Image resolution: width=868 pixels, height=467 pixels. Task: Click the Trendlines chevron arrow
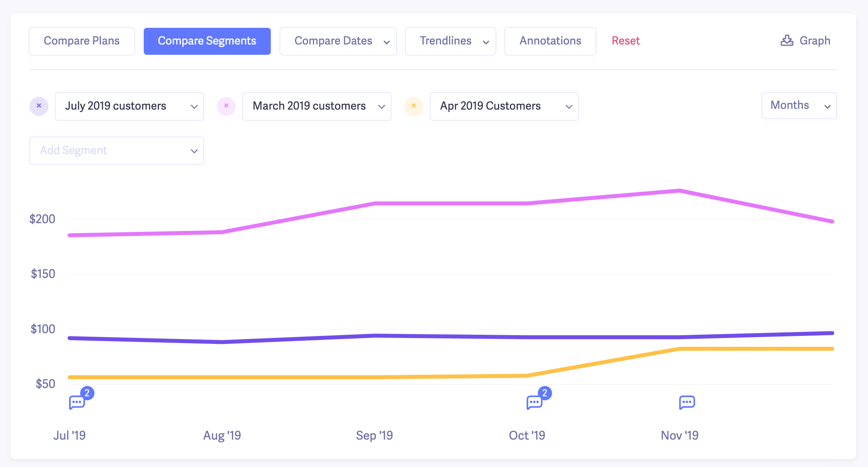486,42
